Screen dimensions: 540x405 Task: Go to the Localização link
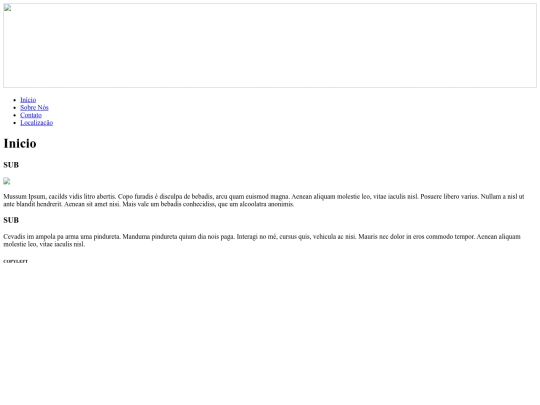coord(37,123)
